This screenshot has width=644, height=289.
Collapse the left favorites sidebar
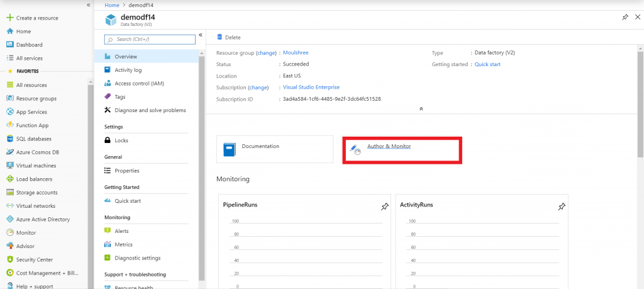pos(88,5)
